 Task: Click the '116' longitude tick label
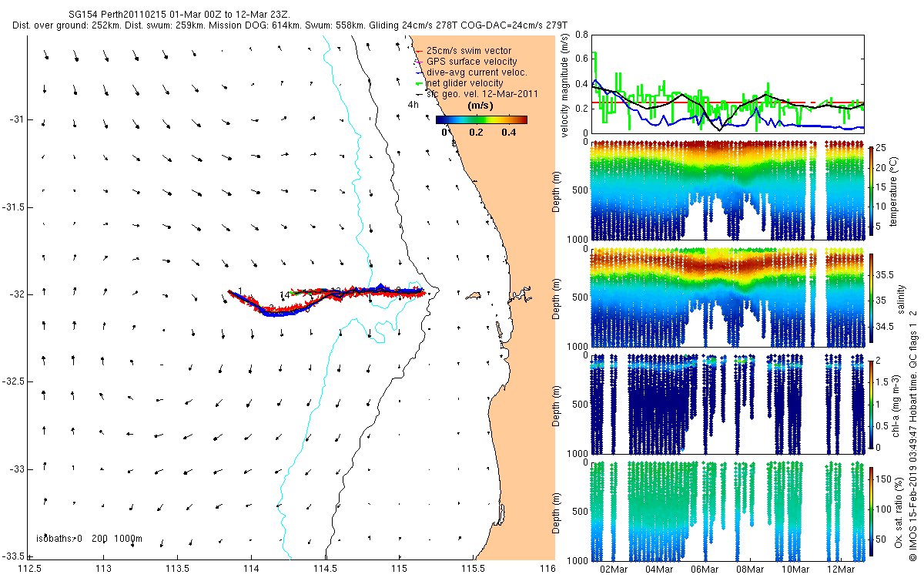coord(547,569)
